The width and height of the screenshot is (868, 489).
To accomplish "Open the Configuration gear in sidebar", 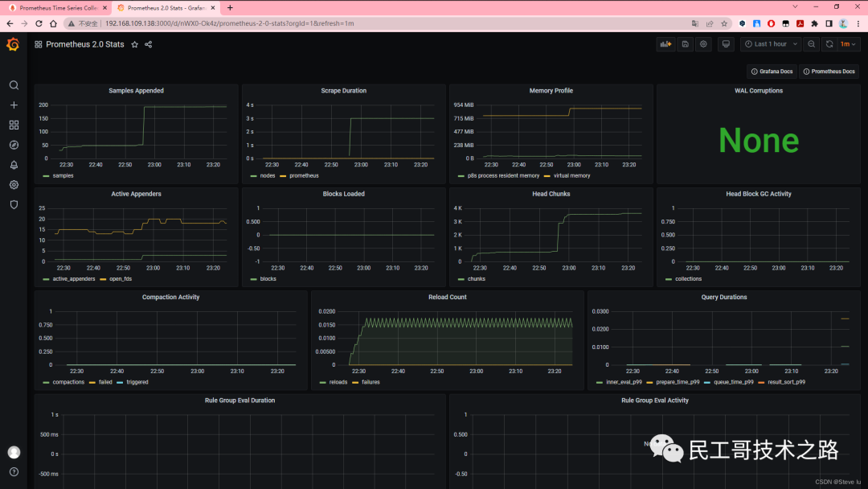I will pos(14,185).
